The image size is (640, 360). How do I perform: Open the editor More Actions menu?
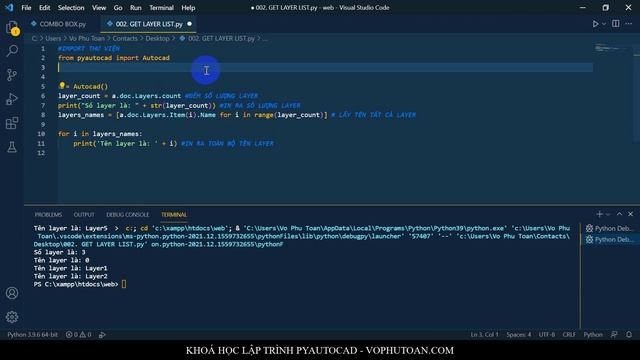pyautogui.click(x=629, y=24)
